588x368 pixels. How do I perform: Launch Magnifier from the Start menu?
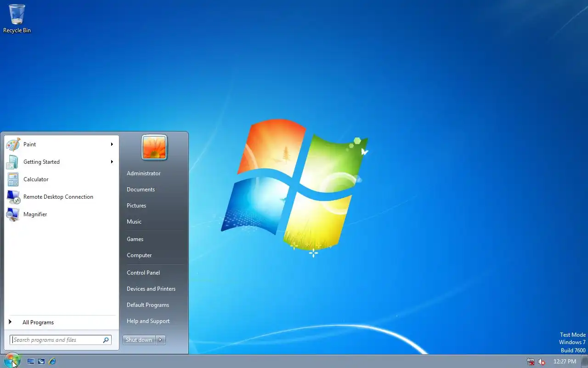click(61, 214)
